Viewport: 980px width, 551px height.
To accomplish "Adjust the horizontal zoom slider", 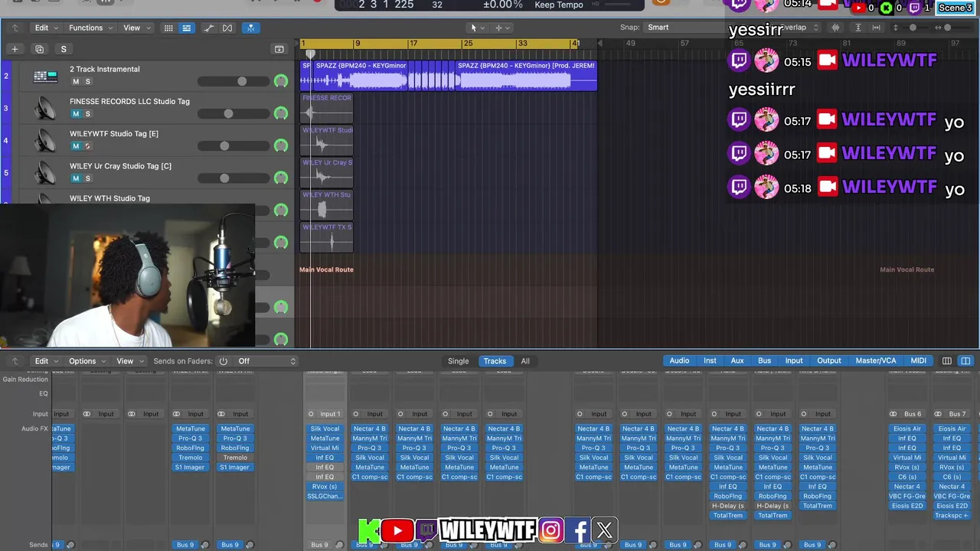I will click(x=948, y=28).
